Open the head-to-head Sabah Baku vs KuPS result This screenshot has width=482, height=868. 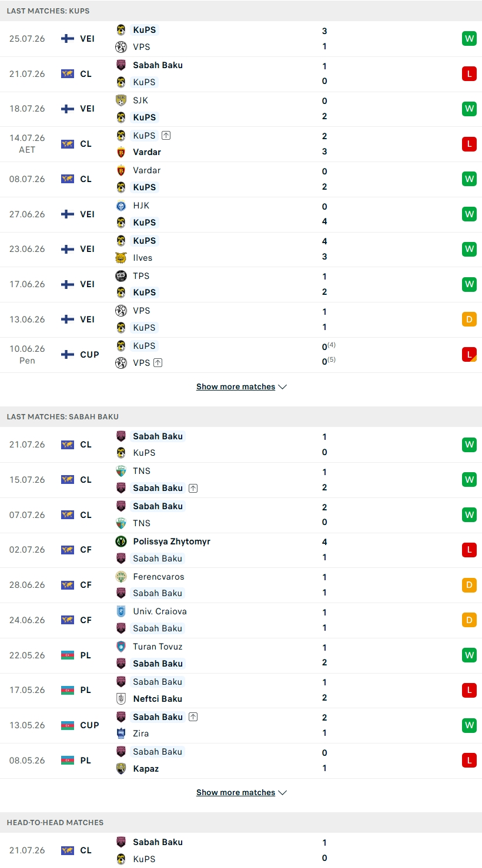click(241, 850)
